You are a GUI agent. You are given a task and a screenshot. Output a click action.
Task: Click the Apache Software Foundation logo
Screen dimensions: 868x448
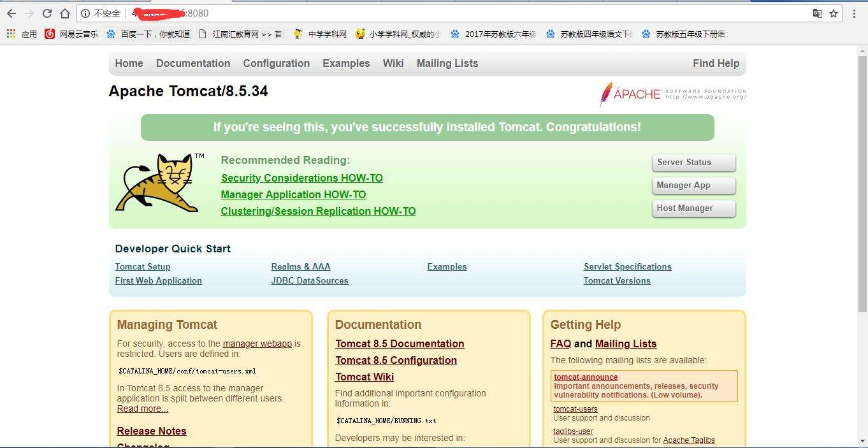pyautogui.click(x=672, y=94)
